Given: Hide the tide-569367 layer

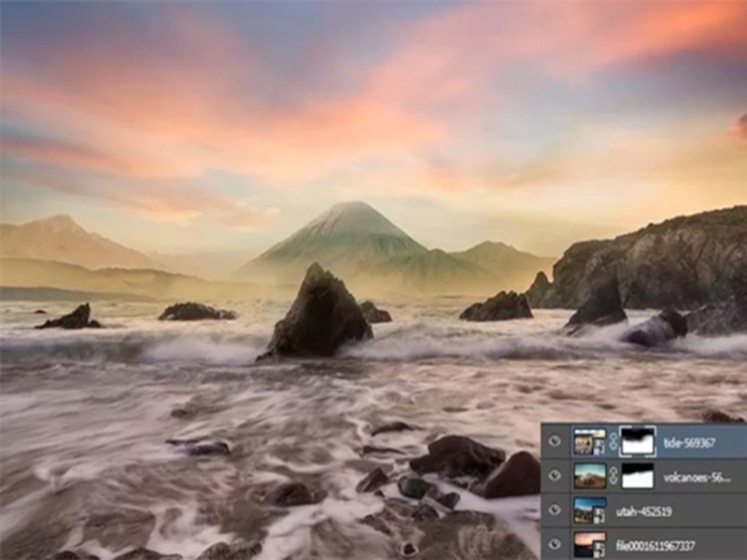Looking at the screenshot, I should tap(554, 441).
